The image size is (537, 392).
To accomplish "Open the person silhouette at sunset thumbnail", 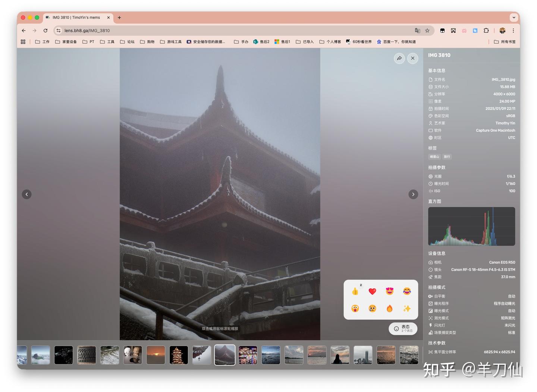I will [340, 355].
